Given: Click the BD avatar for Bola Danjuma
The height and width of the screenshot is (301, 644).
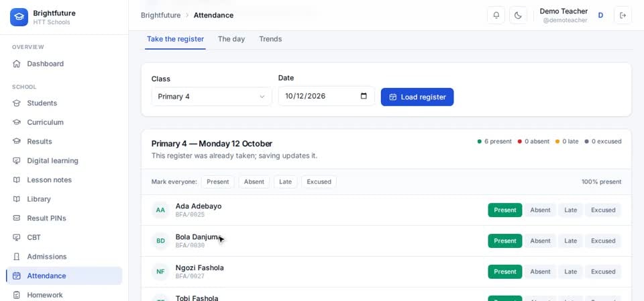Looking at the screenshot, I should point(160,241).
